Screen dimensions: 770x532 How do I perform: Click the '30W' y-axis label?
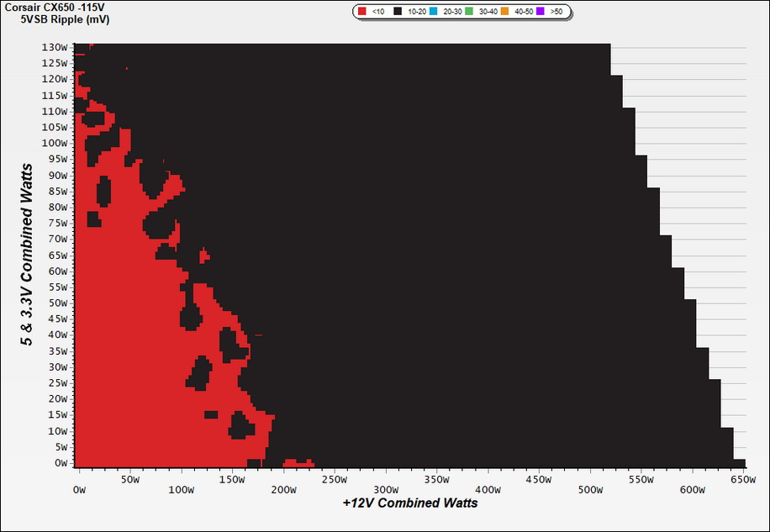tap(57, 367)
